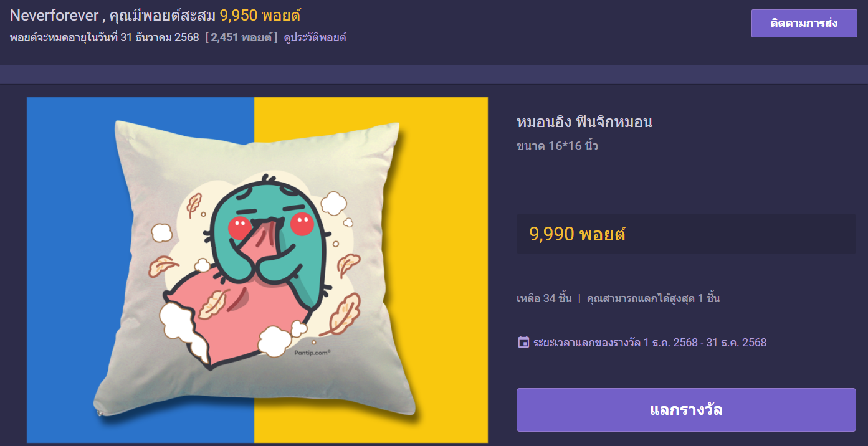Click the ติดตามการส่ง button

coord(804,23)
